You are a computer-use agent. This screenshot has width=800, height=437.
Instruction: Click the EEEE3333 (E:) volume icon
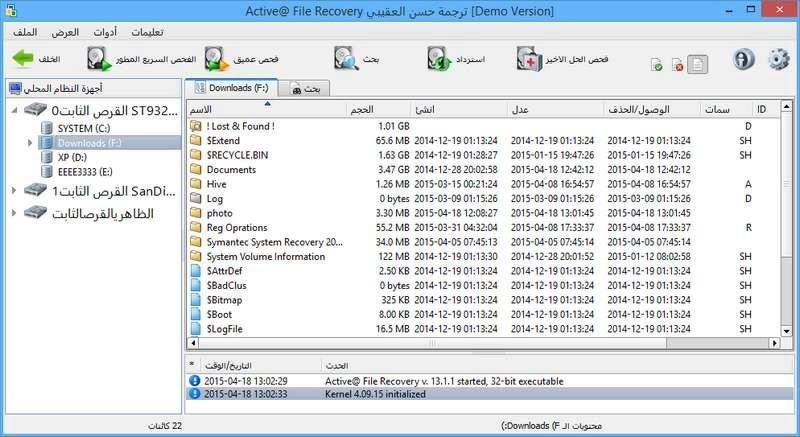(x=46, y=171)
